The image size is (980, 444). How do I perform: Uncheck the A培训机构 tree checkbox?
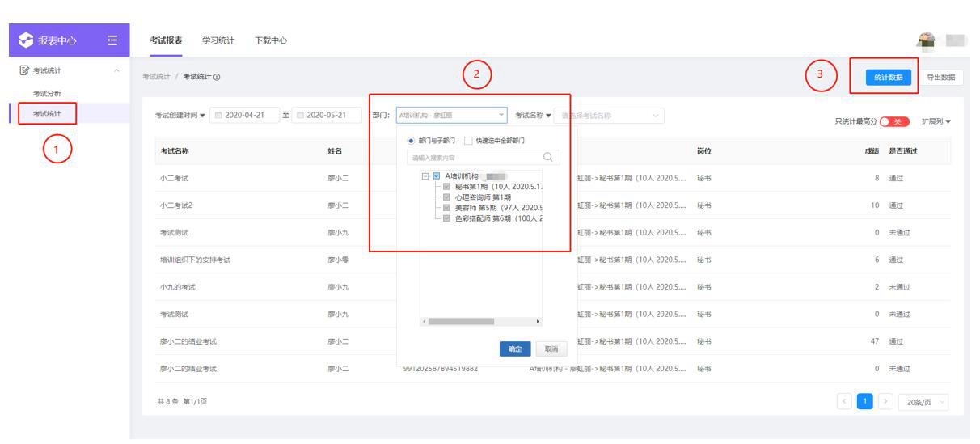pos(437,175)
